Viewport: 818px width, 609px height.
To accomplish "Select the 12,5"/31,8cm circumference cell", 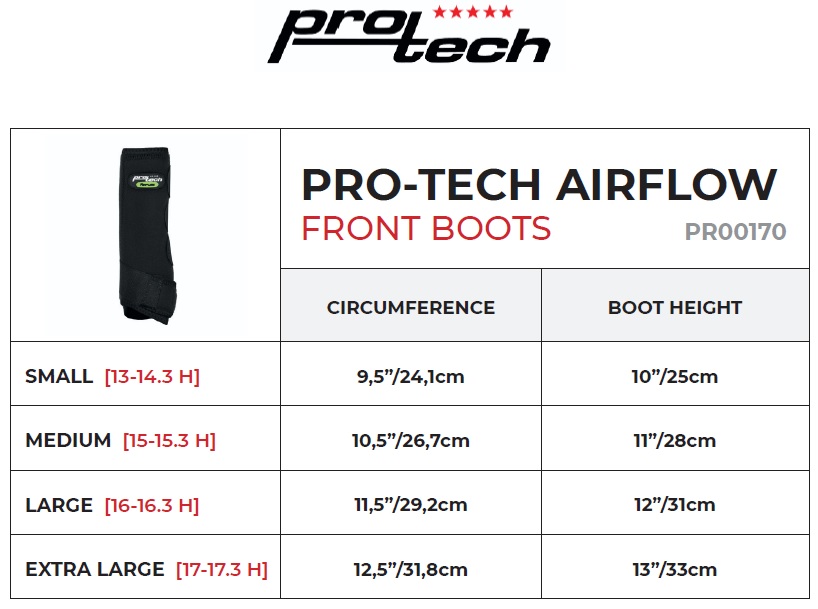I will [x=410, y=570].
